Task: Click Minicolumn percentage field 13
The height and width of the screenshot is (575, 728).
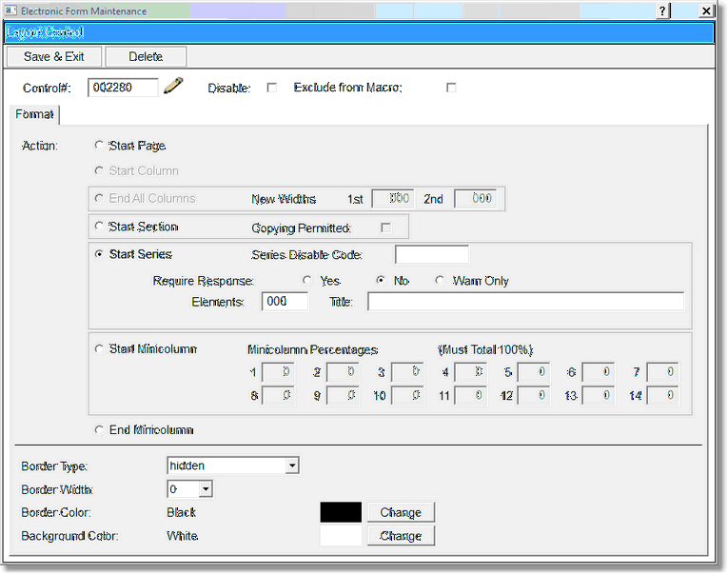Action: 599,396
